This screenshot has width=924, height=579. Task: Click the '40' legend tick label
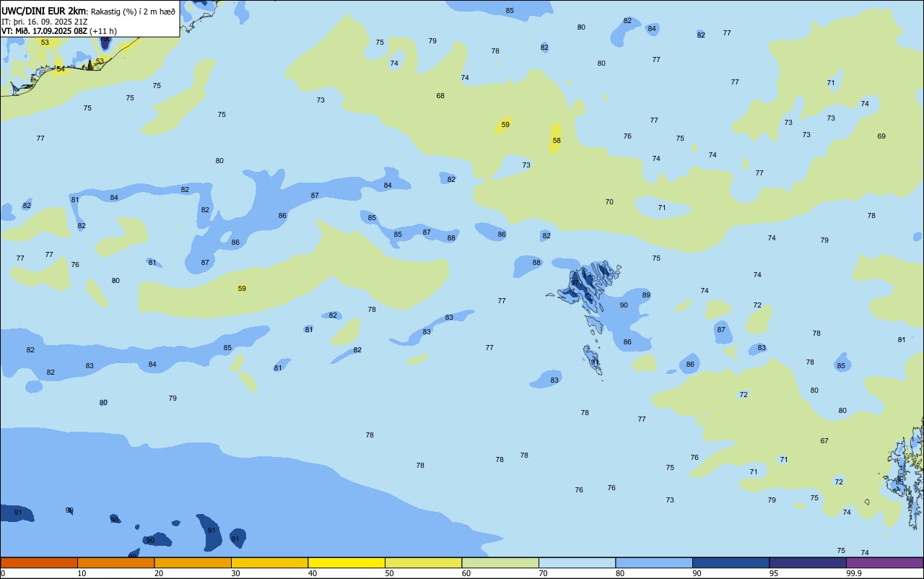click(x=313, y=573)
